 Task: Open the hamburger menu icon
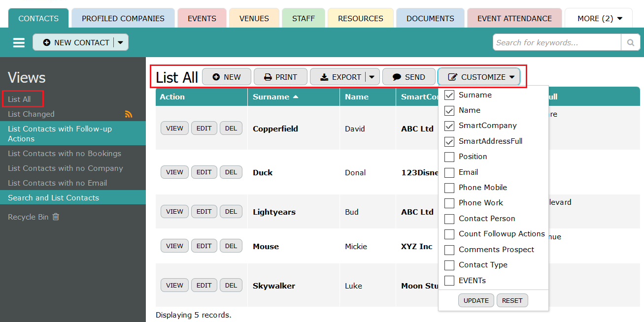(19, 43)
